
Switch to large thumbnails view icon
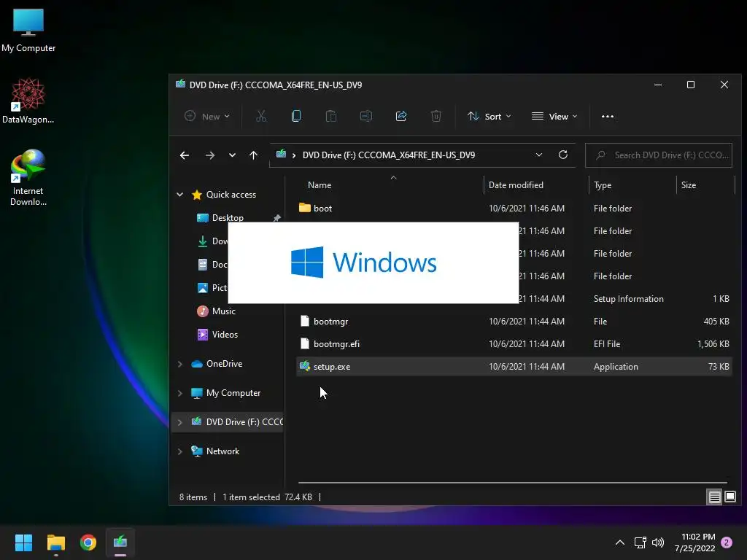[730, 497]
